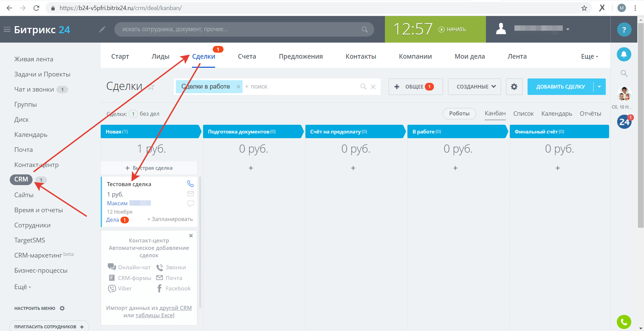Go to the Предложения tab
This screenshot has height=331, width=644.
(301, 56)
